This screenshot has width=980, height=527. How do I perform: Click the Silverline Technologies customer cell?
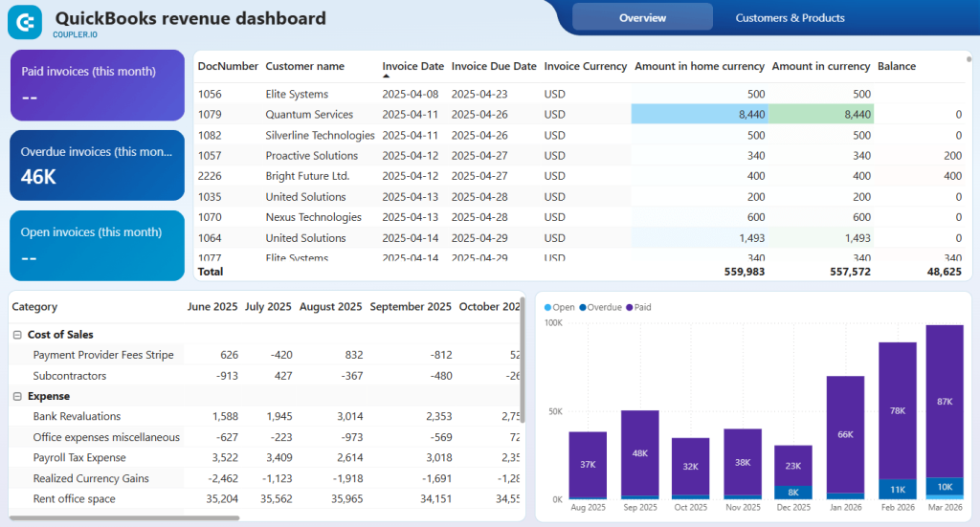coord(320,135)
